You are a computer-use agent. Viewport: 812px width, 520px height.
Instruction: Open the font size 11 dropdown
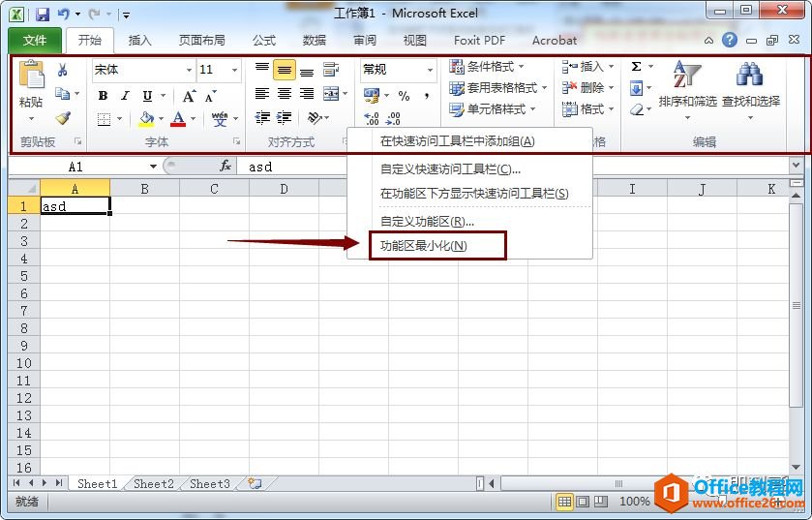pyautogui.click(x=234, y=70)
